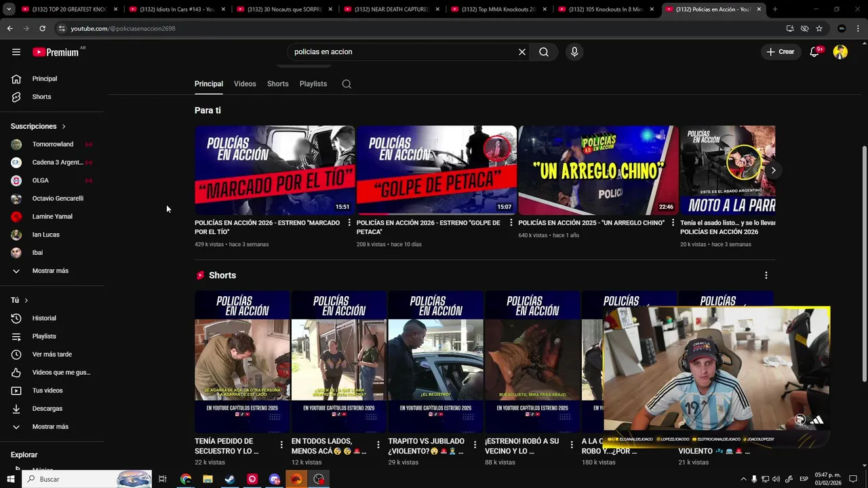868x488 pixels.
Task: Open the notifications bell
Action: click(815, 52)
